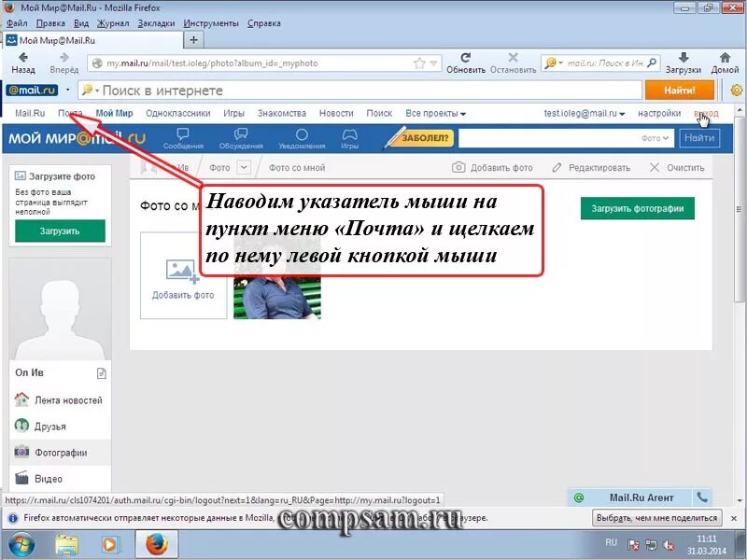Open the search engine selector dropdown

click(x=554, y=63)
